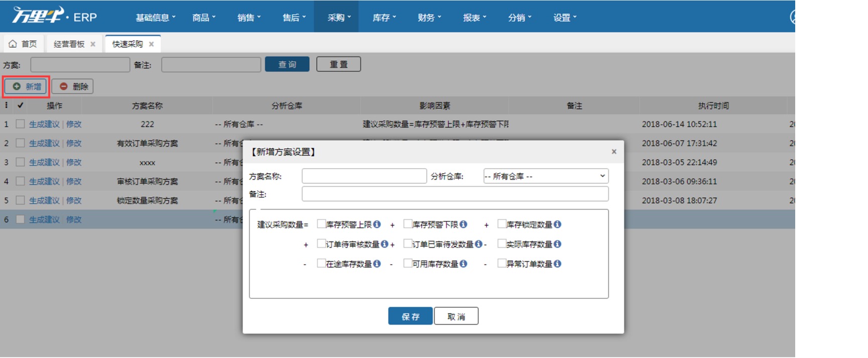868x358 pixels.
Task: Click the 保存 button
Action: point(410,316)
